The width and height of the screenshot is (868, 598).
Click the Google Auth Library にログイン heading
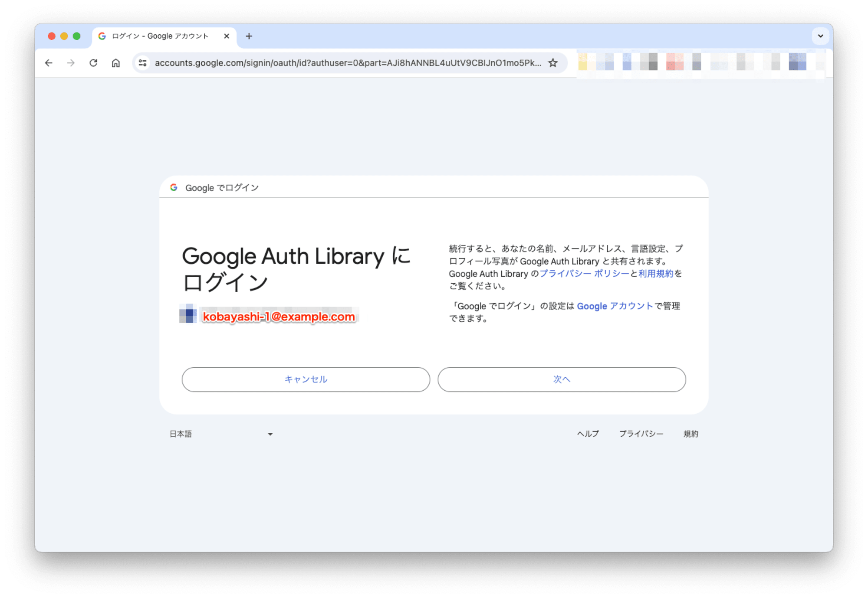[296, 269]
